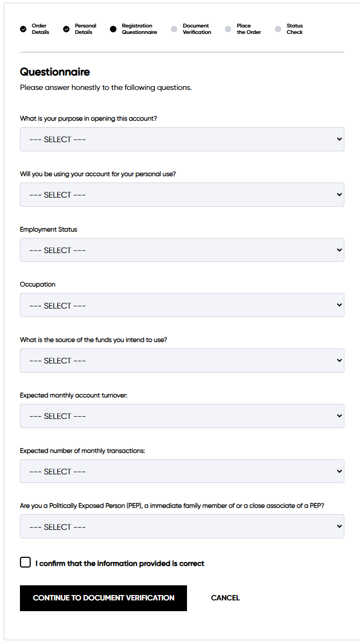Image resolution: width=360 pixels, height=644 pixels.
Task: Go to the Order Details step label
Action: click(40, 29)
